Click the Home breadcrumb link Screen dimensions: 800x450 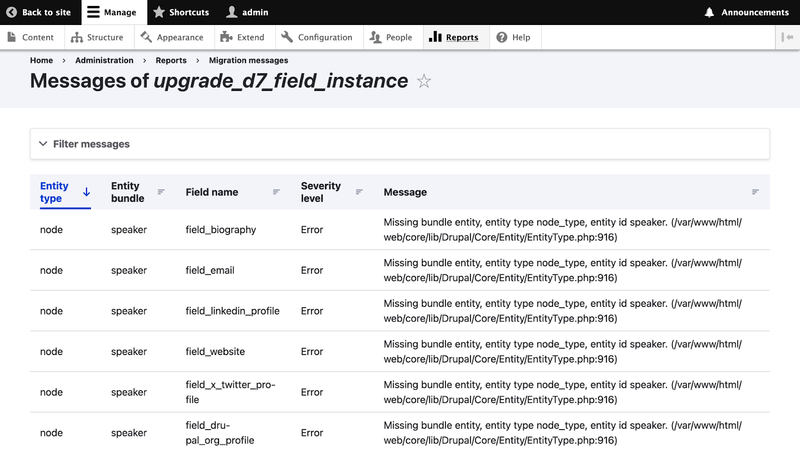pyautogui.click(x=41, y=60)
